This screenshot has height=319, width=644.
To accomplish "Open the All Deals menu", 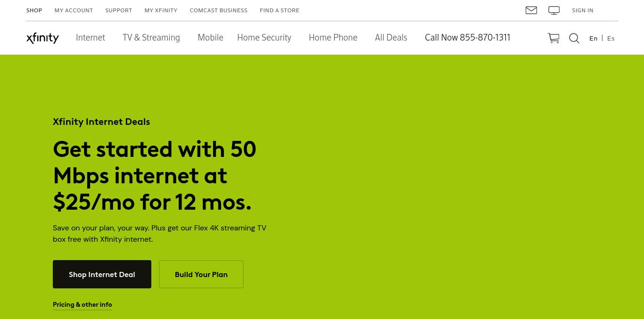I will point(391,38).
